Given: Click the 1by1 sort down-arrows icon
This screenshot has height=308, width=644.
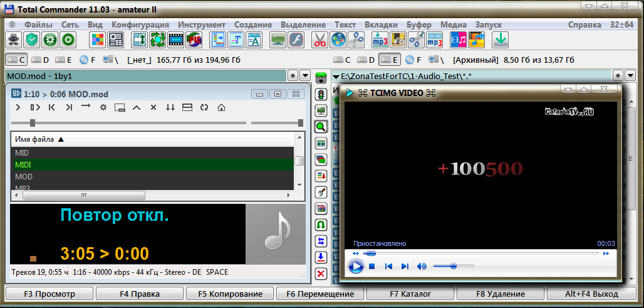Looking at the screenshot, I should coord(170,107).
